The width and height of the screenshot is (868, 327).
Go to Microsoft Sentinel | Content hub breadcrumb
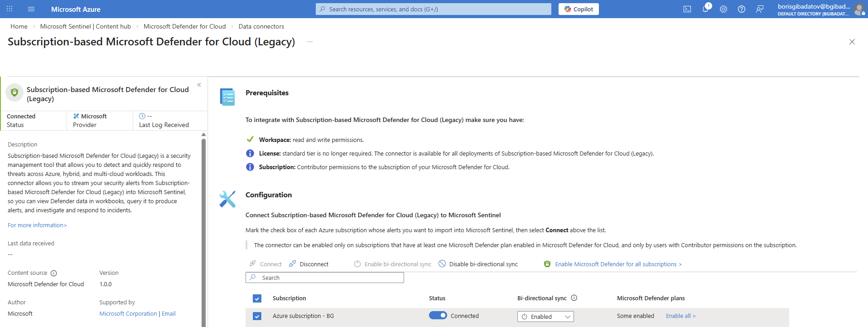[85, 26]
